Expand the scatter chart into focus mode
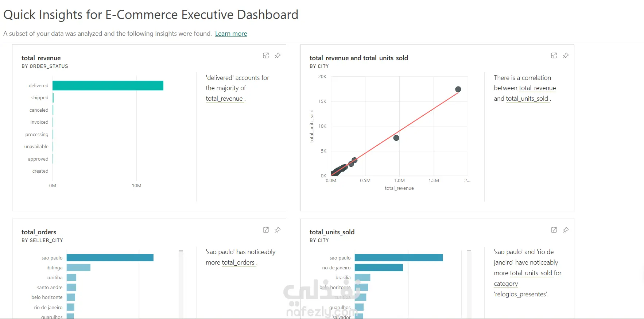Image resolution: width=644 pixels, height=319 pixels. (554, 55)
